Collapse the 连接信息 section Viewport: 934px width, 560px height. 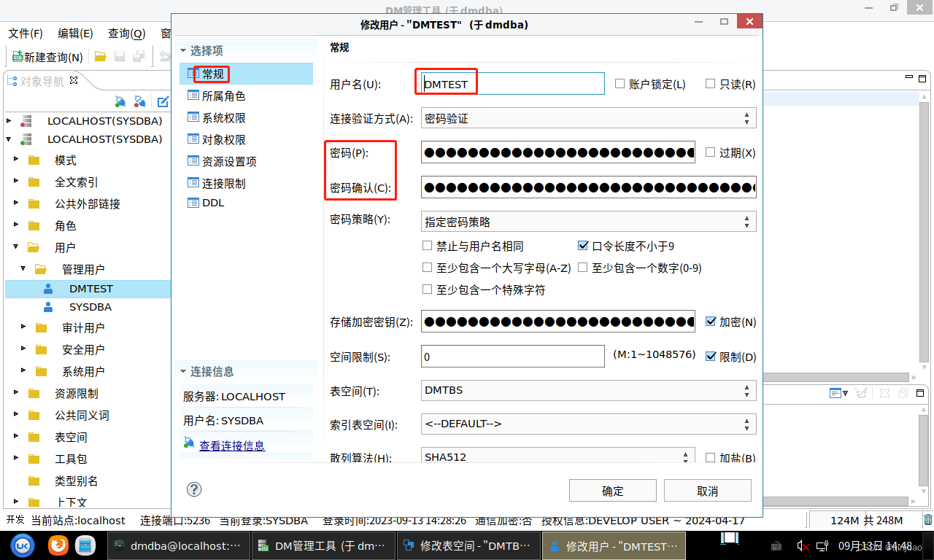[183, 372]
